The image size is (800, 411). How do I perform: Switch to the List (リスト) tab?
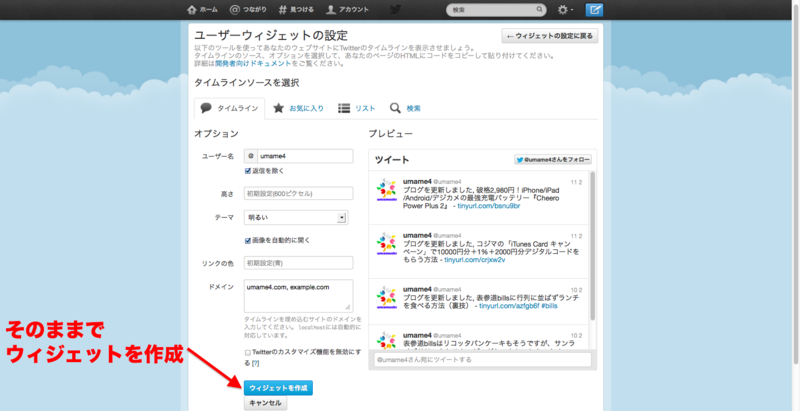tap(357, 108)
